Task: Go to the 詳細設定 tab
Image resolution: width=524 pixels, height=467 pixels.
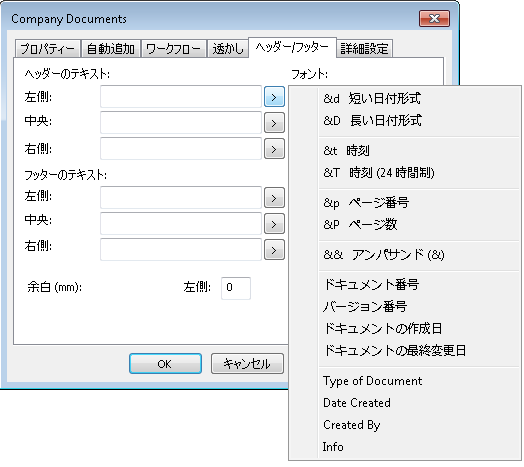Action: [x=364, y=49]
